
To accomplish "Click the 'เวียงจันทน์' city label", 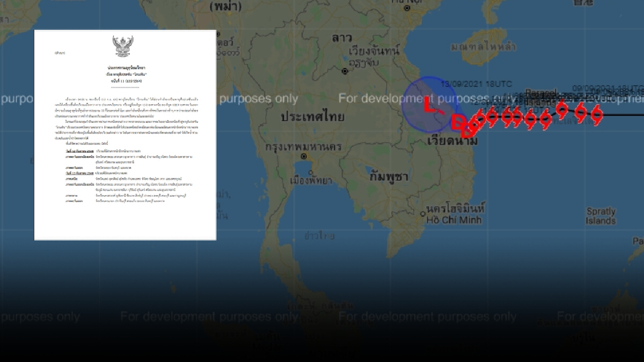I will tap(374, 51).
